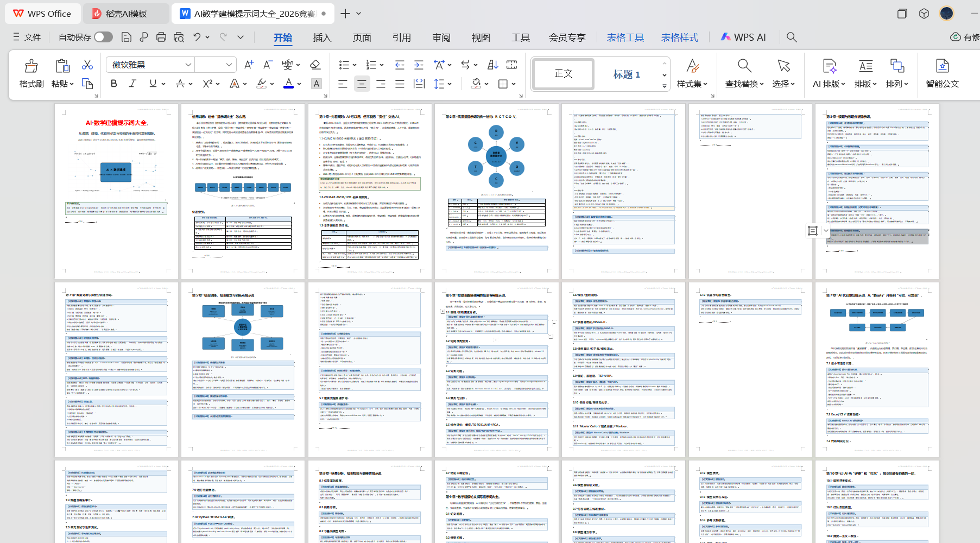980x543 pixels.
Task: Click the AI 排版 button
Action: pyautogui.click(x=830, y=74)
